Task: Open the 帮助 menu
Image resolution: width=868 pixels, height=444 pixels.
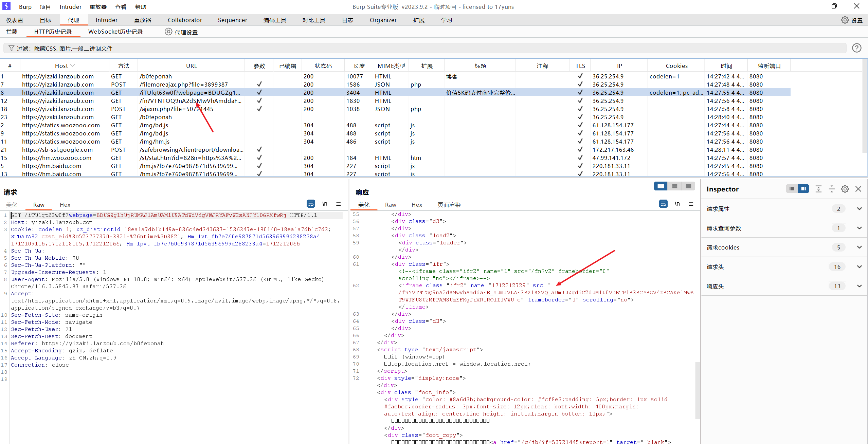Action: pyautogui.click(x=141, y=7)
